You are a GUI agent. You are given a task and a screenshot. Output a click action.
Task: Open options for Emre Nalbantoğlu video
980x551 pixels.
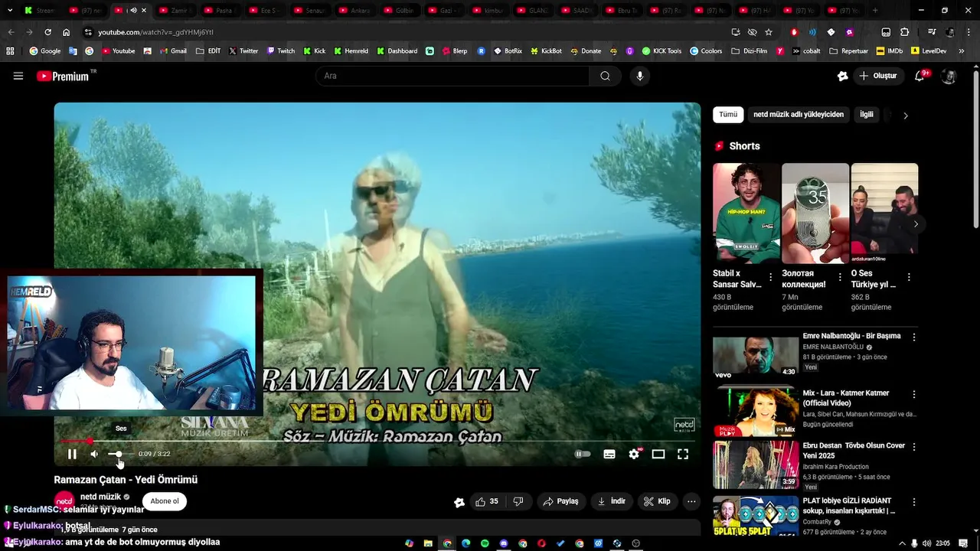click(913, 337)
